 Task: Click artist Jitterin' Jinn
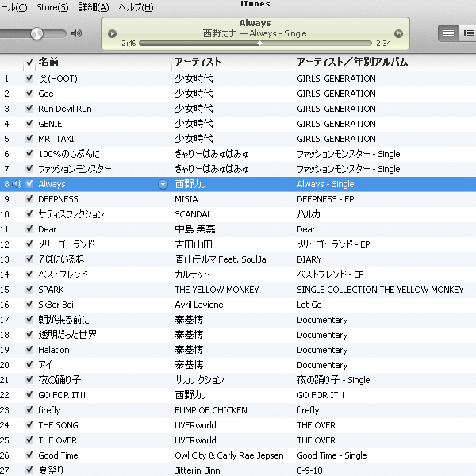[197, 470]
